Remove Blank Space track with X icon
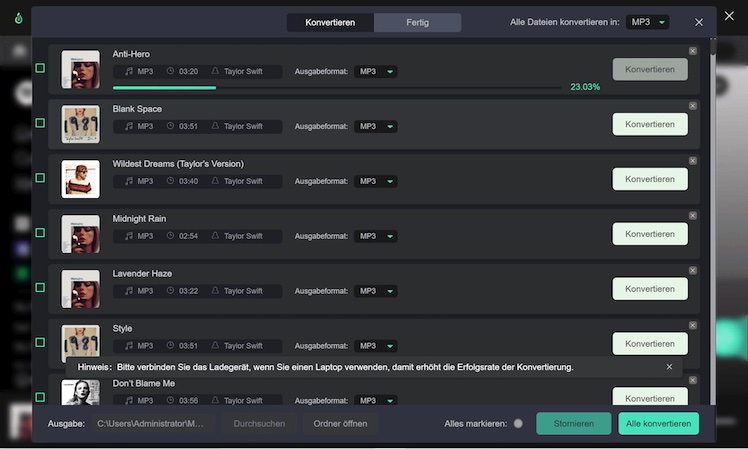This screenshot has width=748, height=449. pos(693,106)
